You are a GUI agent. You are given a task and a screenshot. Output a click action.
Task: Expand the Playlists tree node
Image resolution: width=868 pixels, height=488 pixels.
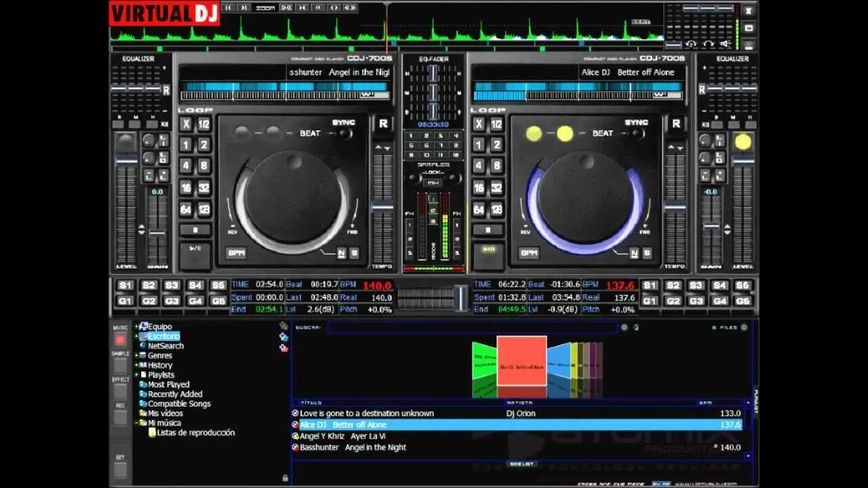tap(136, 374)
